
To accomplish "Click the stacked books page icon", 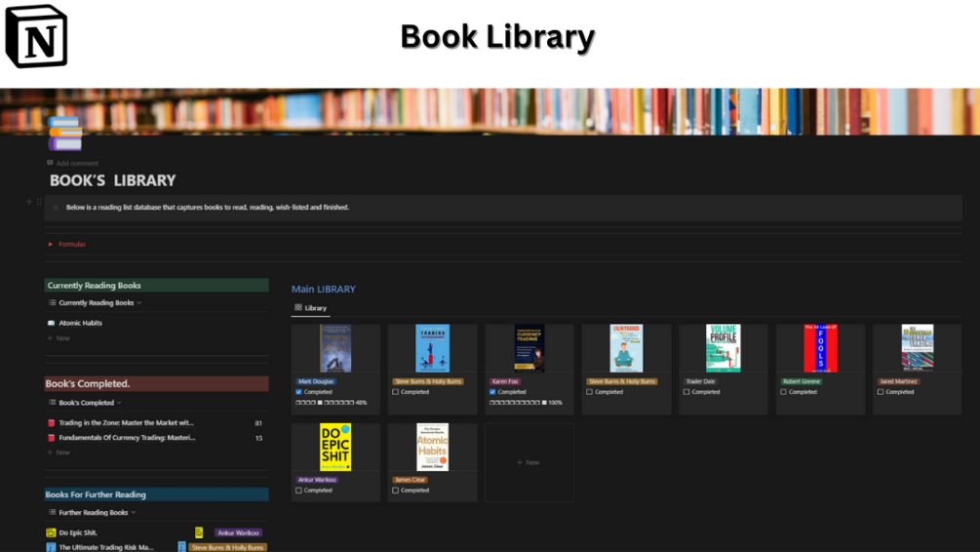I will (65, 134).
